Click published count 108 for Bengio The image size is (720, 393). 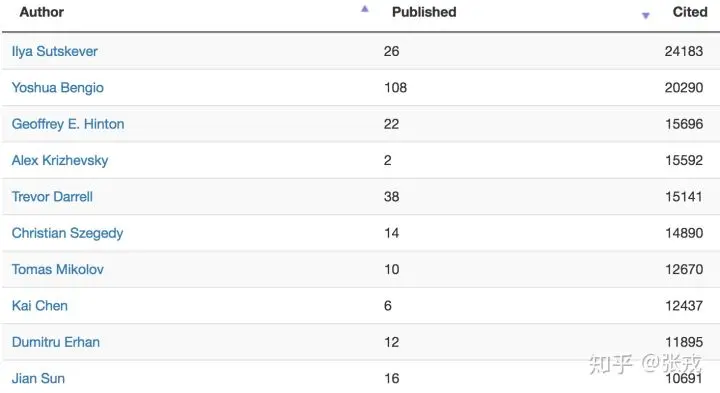point(395,87)
